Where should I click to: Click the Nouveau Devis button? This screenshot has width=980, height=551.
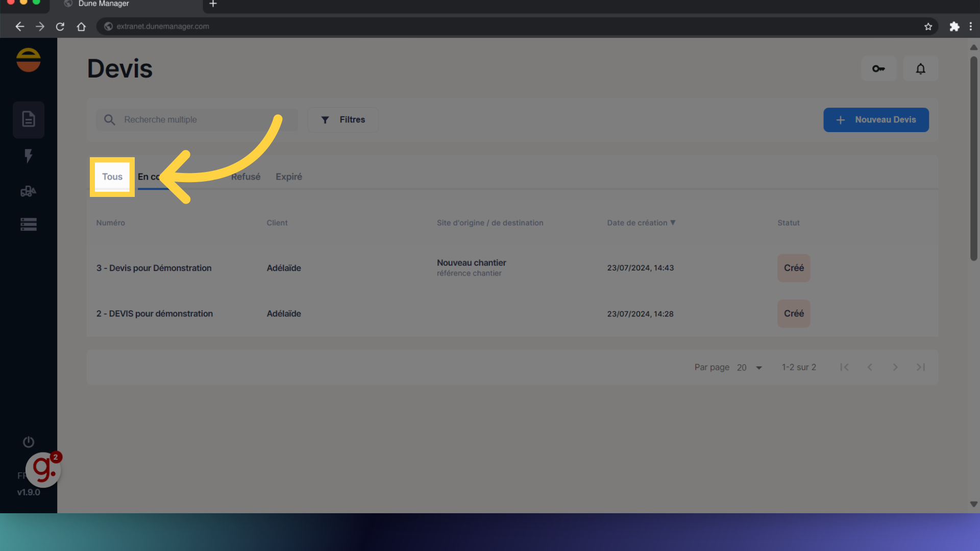[x=876, y=119]
